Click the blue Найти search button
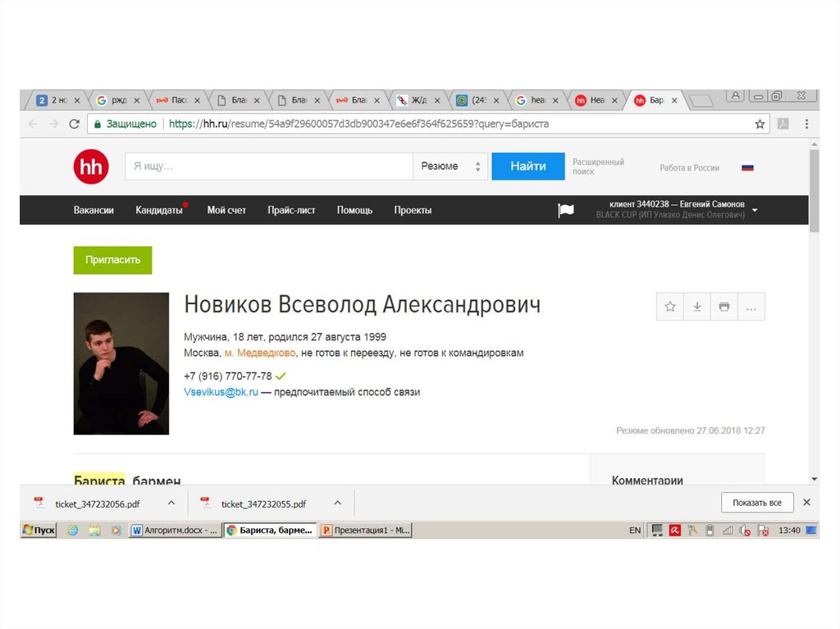The height and width of the screenshot is (629, 840). (527, 166)
